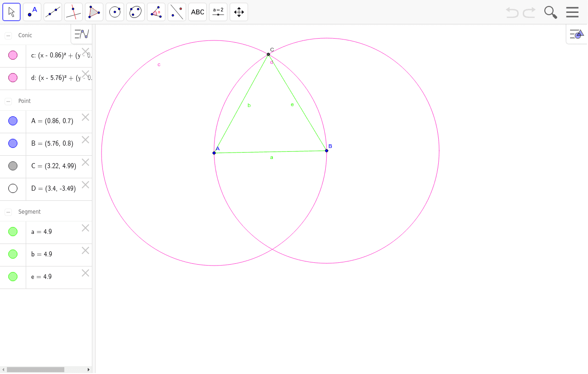Screen dimensions: 588x374
Task: Open the hamburger main menu
Action: coord(572,12)
